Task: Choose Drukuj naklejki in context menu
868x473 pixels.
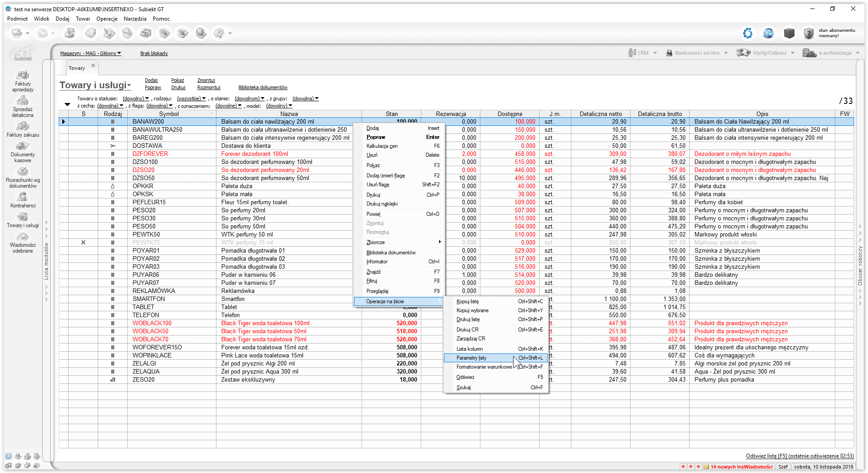Action: [399, 204]
